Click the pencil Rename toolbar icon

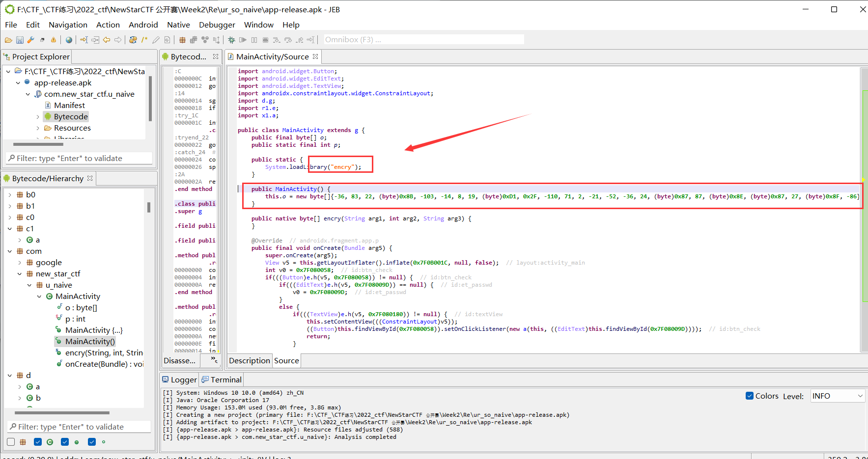tap(156, 40)
